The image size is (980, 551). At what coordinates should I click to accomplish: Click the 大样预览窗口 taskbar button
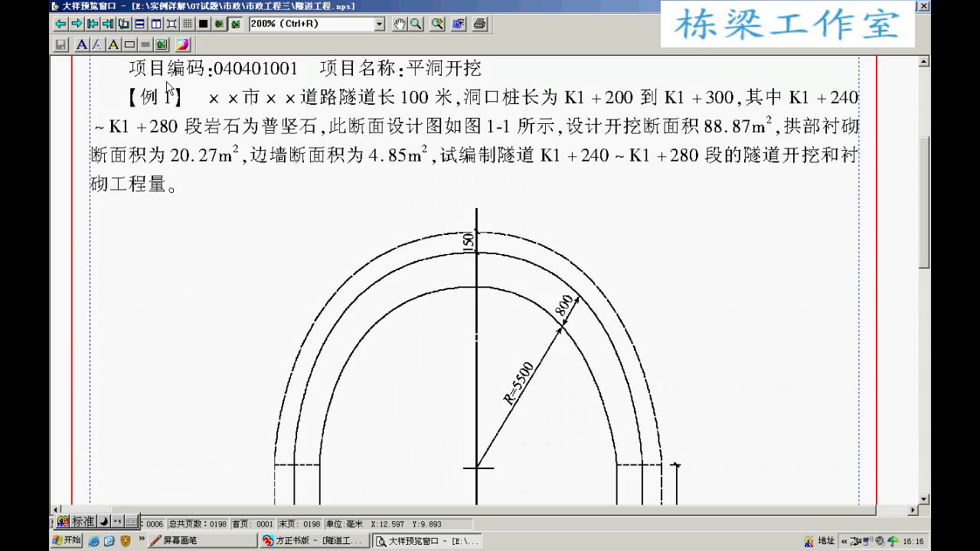(x=427, y=540)
